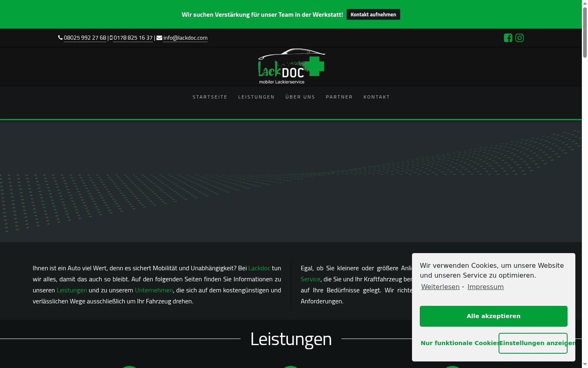Open the Instagram icon in header
Image resolution: width=588 pixels, height=368 pixels.
[x=519, y=38]
